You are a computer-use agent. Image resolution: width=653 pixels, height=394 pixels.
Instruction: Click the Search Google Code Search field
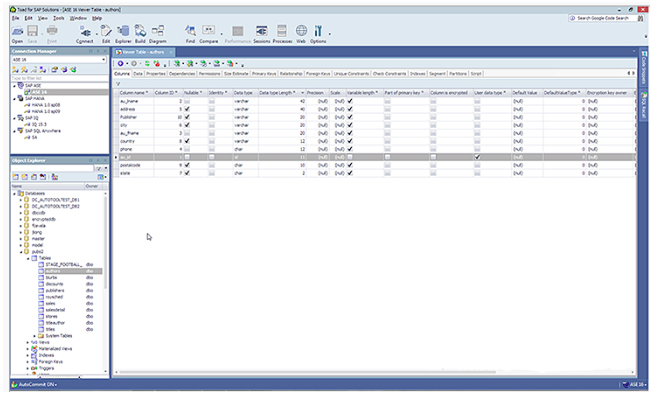tap(603, 18)
